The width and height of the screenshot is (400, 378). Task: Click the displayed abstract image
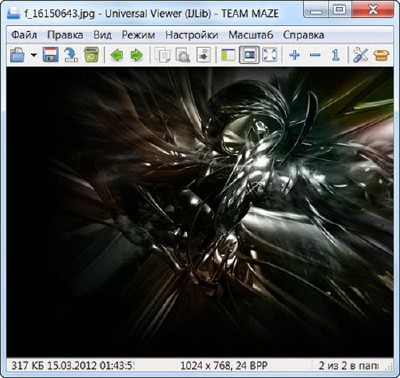[x=200, y=212]
